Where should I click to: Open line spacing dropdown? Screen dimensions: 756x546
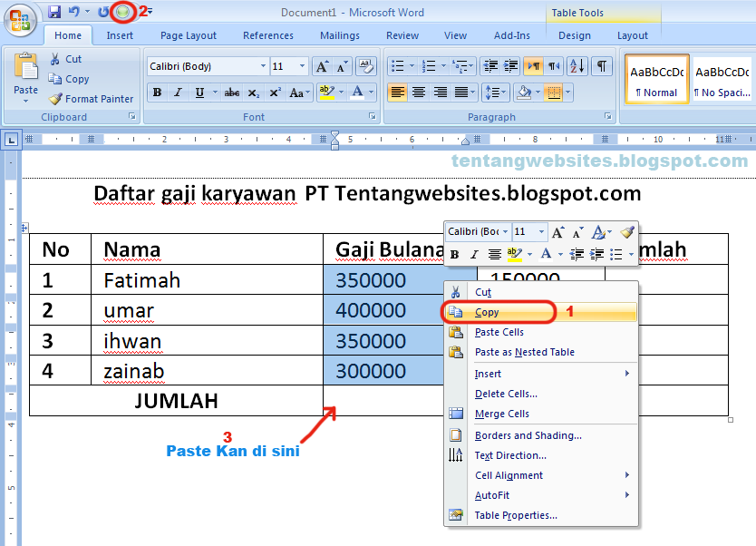495,93
